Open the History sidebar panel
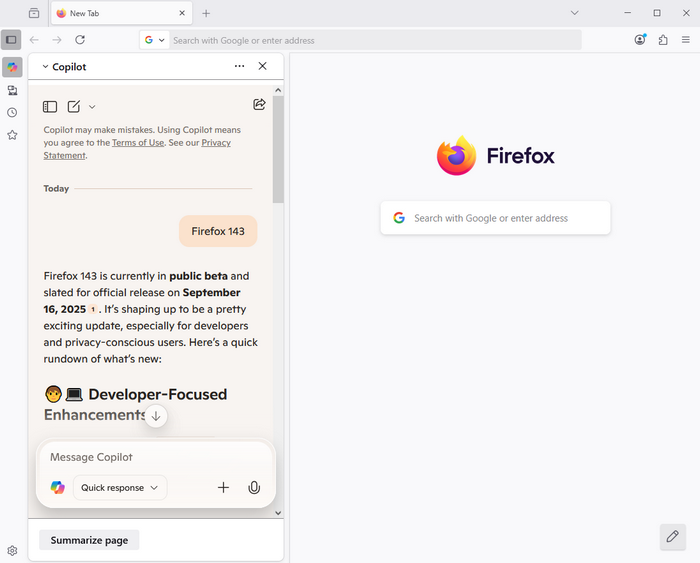700x563 pixels. pos(12,113)
